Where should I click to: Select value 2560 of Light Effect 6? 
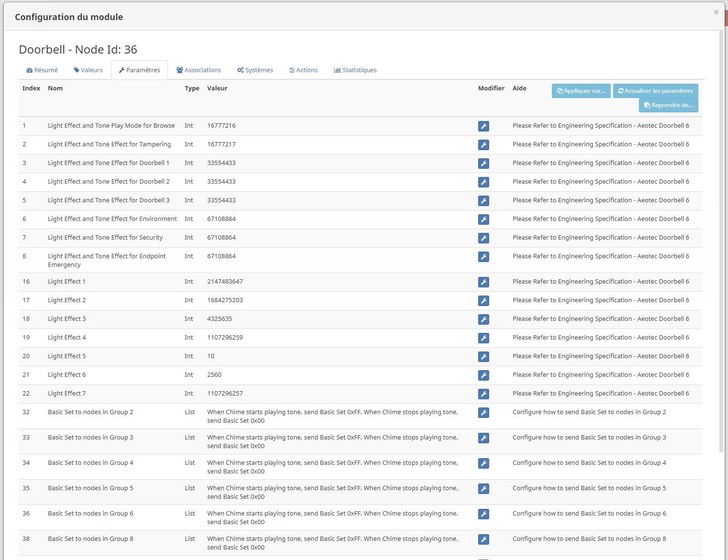pos(214,375)
